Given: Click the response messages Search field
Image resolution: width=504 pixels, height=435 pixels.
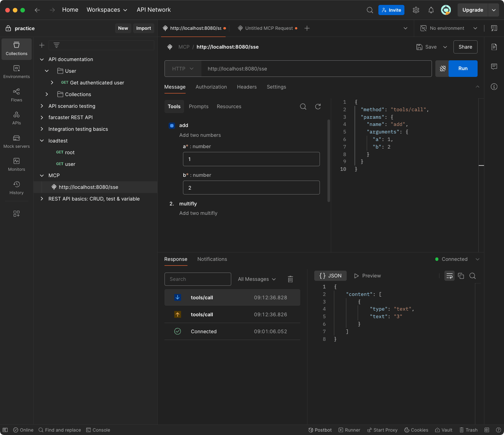Looking at the screenshot, I should point(198,279).
